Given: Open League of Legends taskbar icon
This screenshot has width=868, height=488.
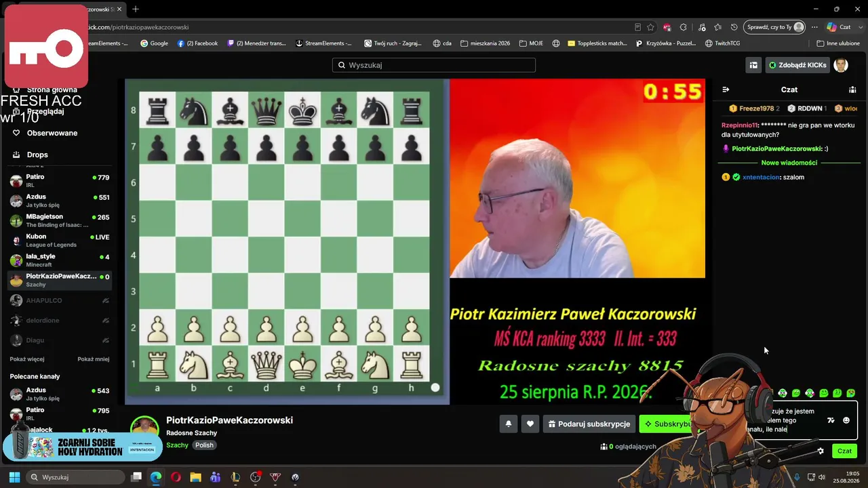Looking at the screenshot, I should 235,477.
